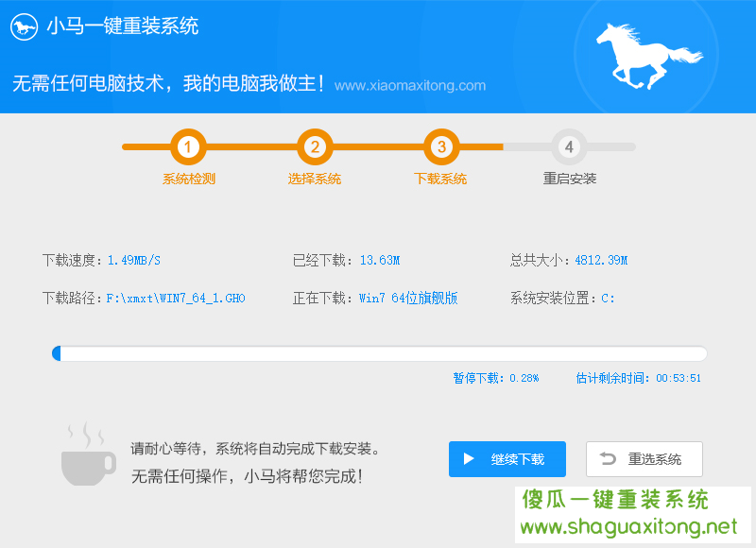Click the Win7 64位旗舰版 downloading text

pos(408,299)
